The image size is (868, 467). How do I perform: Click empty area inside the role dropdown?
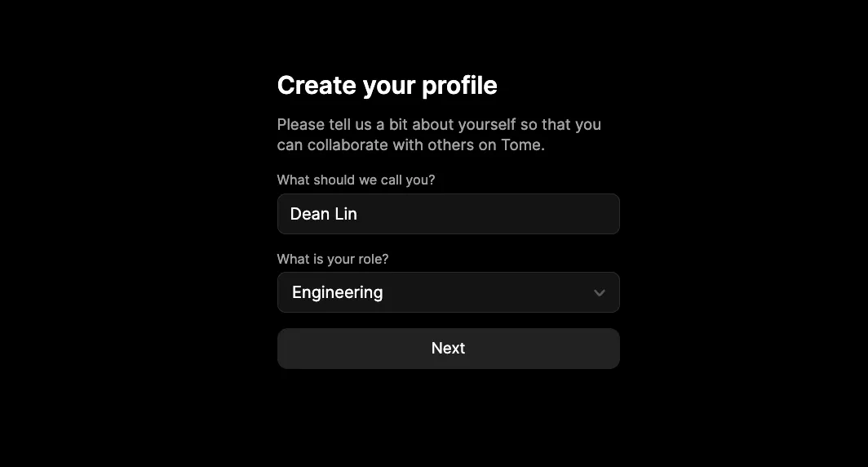tap(487, 292)
